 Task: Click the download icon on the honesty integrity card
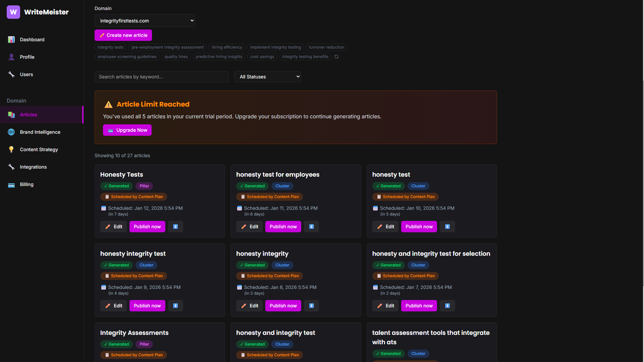click(311, 306)
